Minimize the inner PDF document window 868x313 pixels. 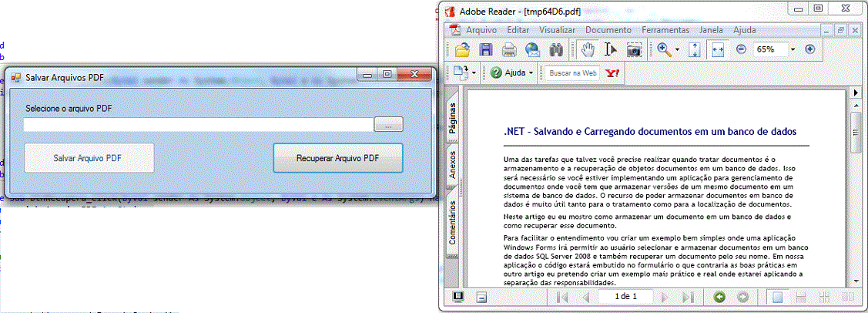point(828,31)
